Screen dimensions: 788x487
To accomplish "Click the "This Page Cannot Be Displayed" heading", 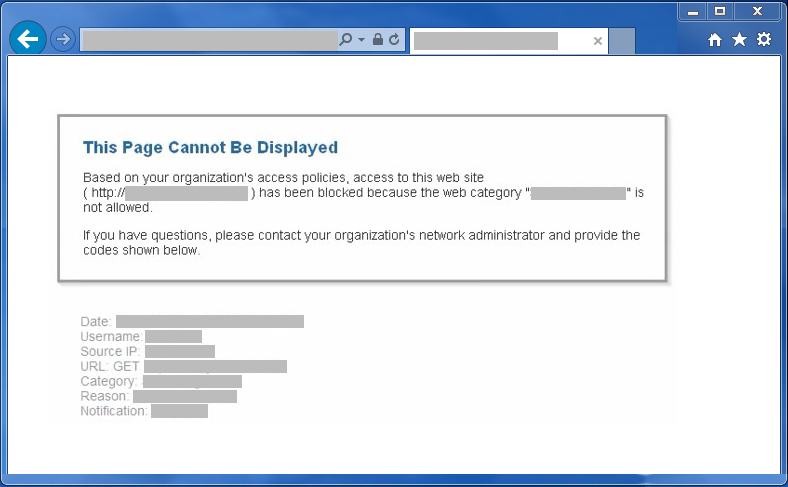I will coord(210,148).
